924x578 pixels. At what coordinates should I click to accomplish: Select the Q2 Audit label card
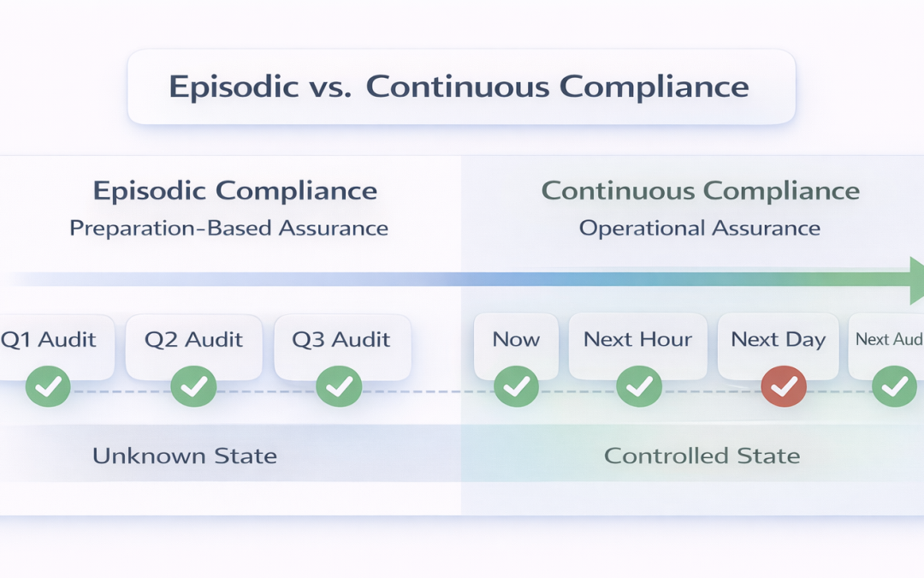tap(193, 340)
